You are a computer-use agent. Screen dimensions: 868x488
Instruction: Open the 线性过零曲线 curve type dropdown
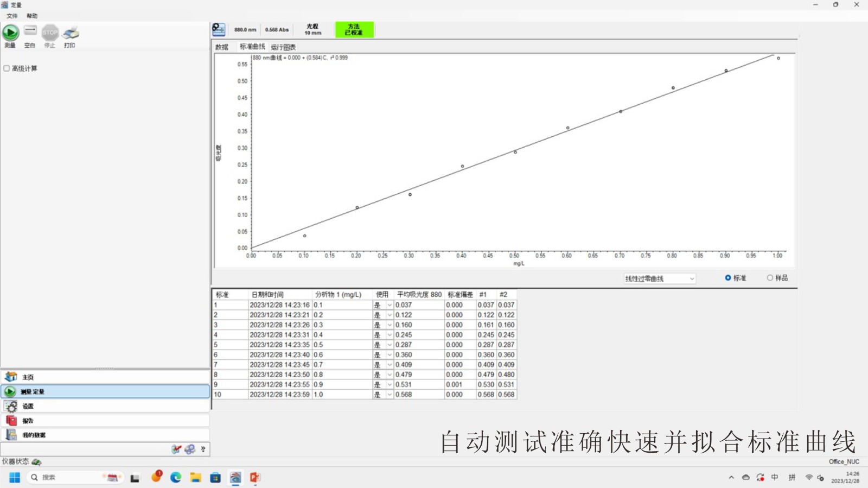point(660,278)
